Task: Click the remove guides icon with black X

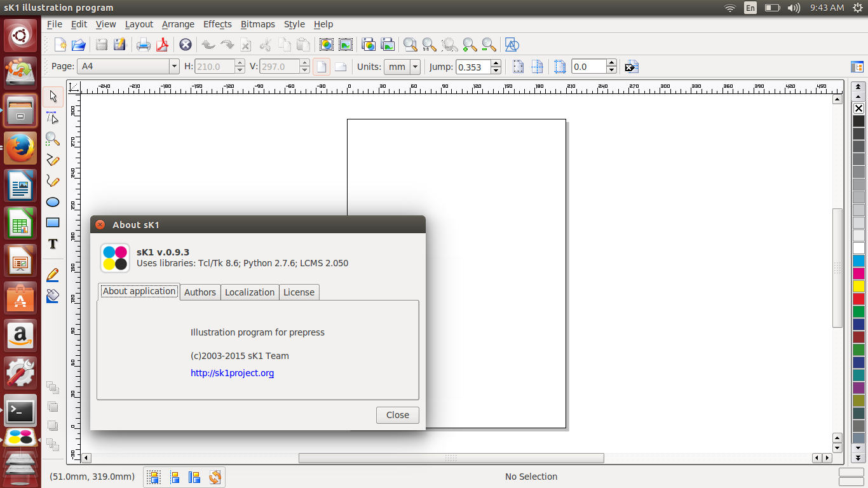Action: 631,66
